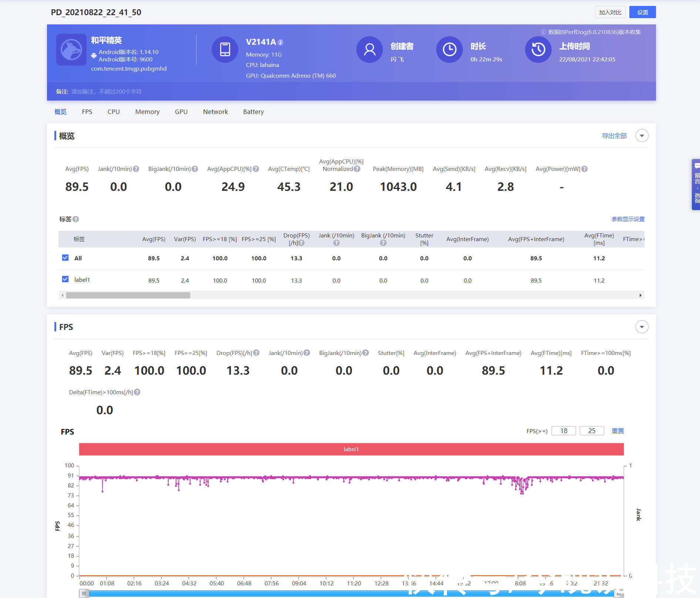Click the Peak(Memory) value 1043.0

tap(398, 187)
